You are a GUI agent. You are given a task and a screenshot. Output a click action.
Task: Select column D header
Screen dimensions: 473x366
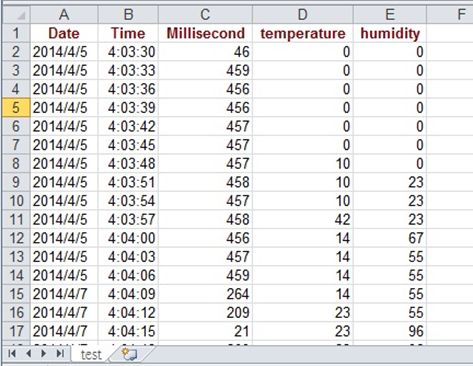(x=303, y=15)
